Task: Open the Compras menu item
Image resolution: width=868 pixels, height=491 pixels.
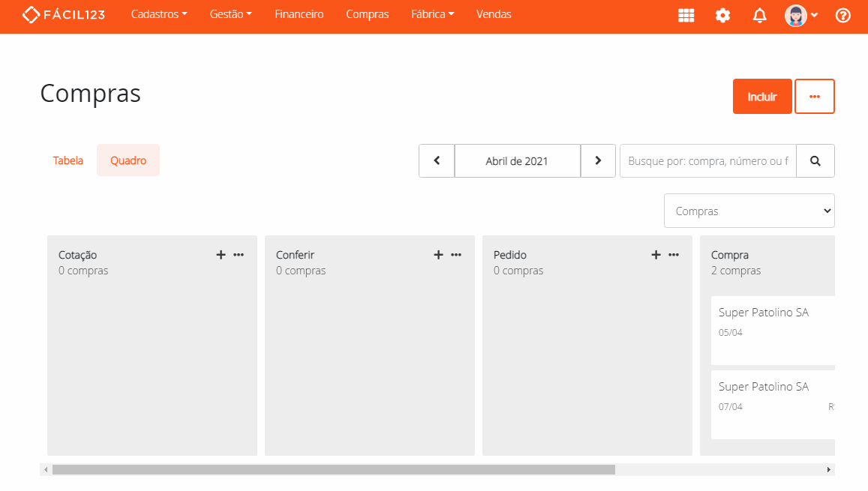Action: (367, 13)
